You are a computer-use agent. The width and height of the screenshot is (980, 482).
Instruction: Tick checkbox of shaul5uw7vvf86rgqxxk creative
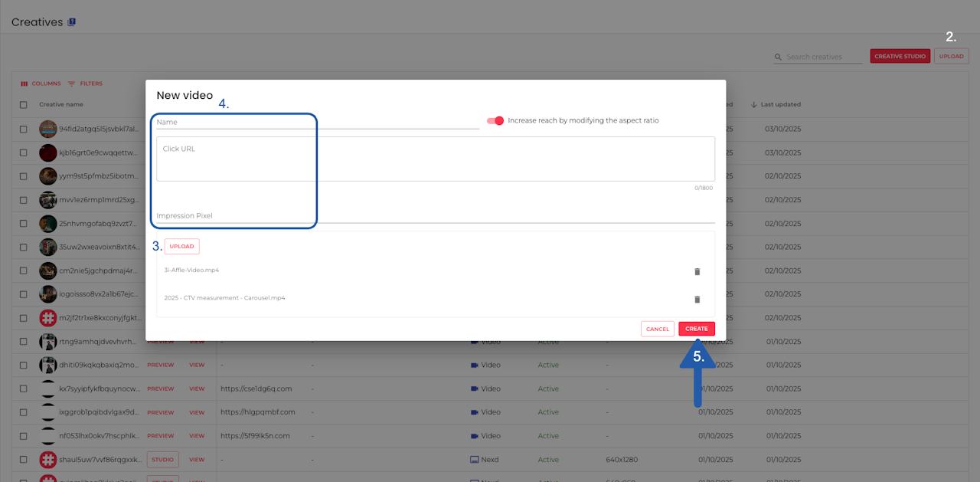coord(24,460)
